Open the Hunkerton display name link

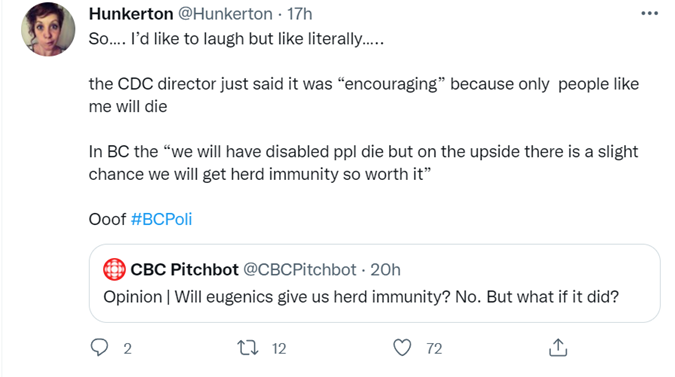tap(131, 14)
